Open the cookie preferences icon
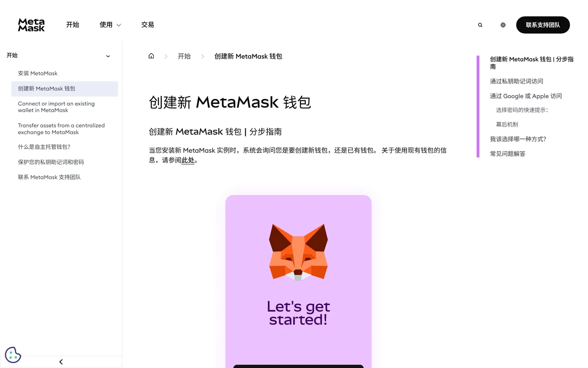Viewport: 588px width, 368px height. pos(13,355)
